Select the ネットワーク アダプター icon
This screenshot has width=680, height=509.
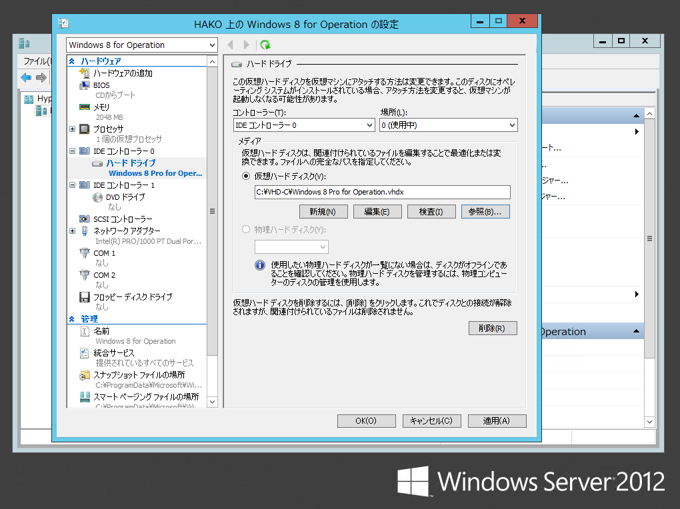(85, 231)
